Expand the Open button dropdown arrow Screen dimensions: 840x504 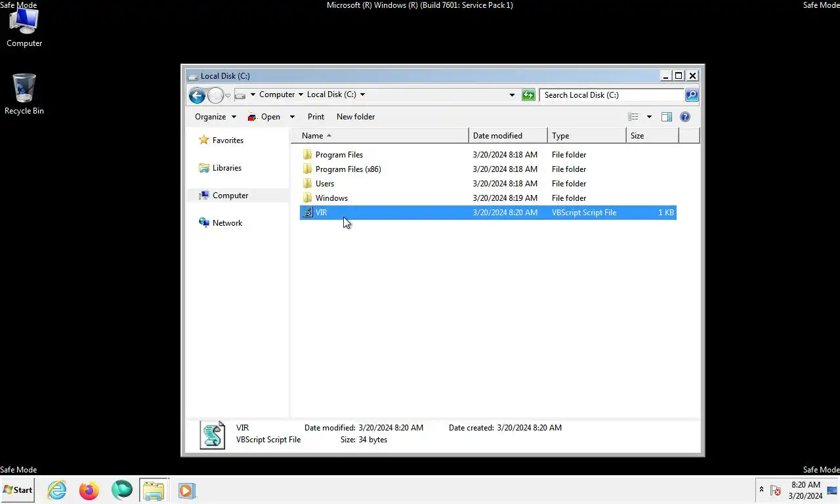(292, 117)
